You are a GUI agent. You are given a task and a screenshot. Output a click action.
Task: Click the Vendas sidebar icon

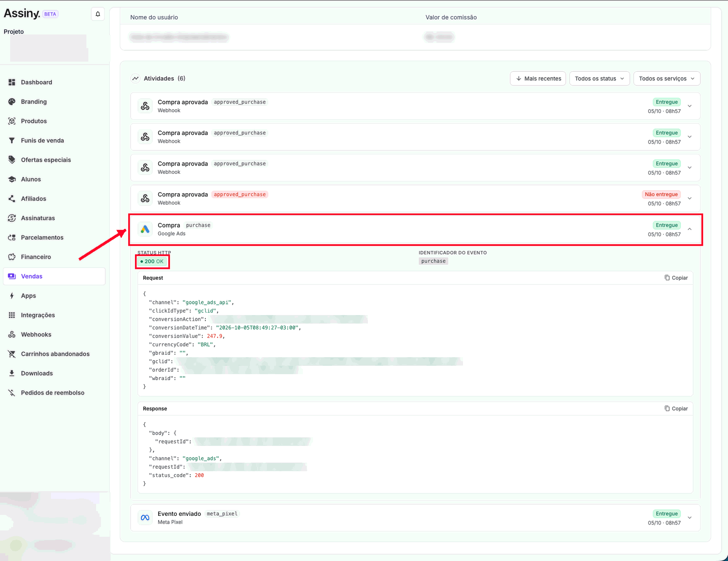point(12,277)
